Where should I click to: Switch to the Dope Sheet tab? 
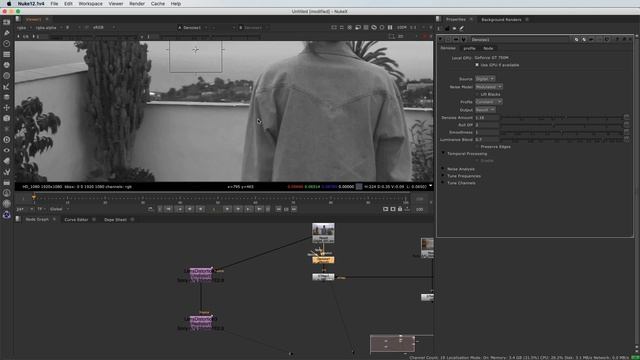(x=115, y=220)
